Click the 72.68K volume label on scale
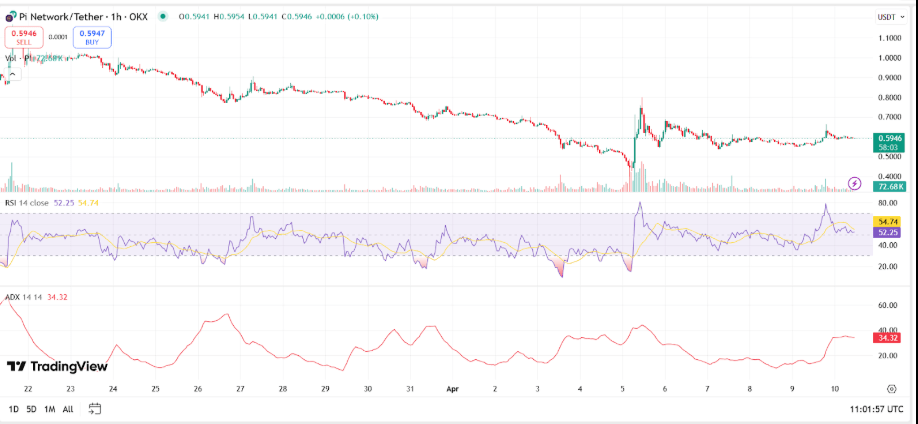 (x=889, y=187)
